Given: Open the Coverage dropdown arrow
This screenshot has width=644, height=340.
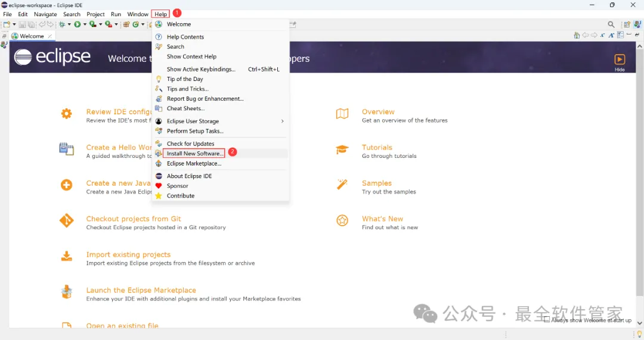Looking at the screenshot, I should [100, 24].
